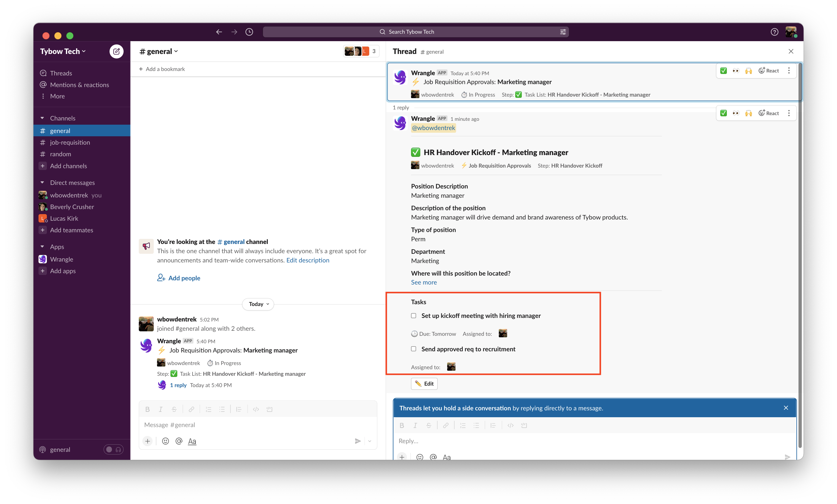Viewport: 837px width, 504px height.
Task: Toggle the huddle headphones switch
Action: [x=113, y=449]
